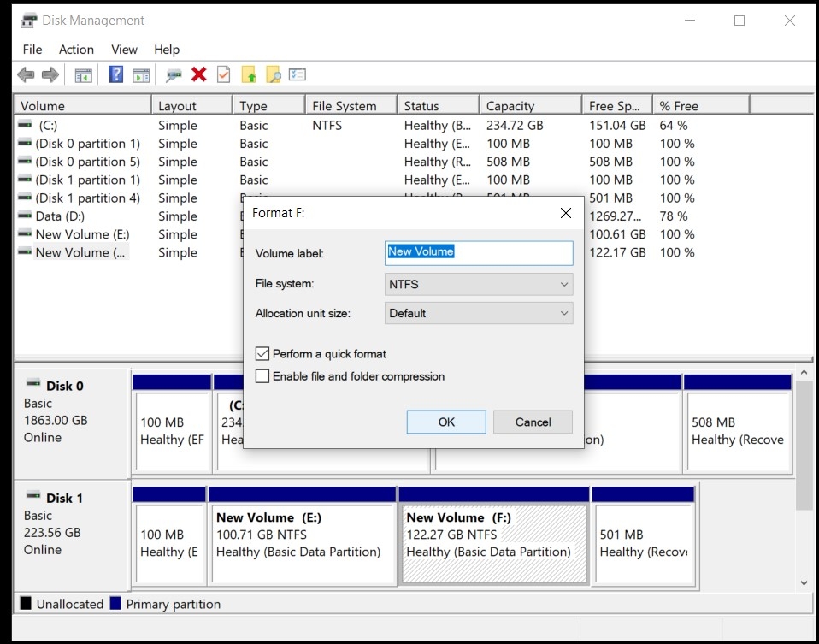The width and height of the screenshot is (819, 644).
Task: Click the graphical pane scroll up arrow
Action: 804,372
